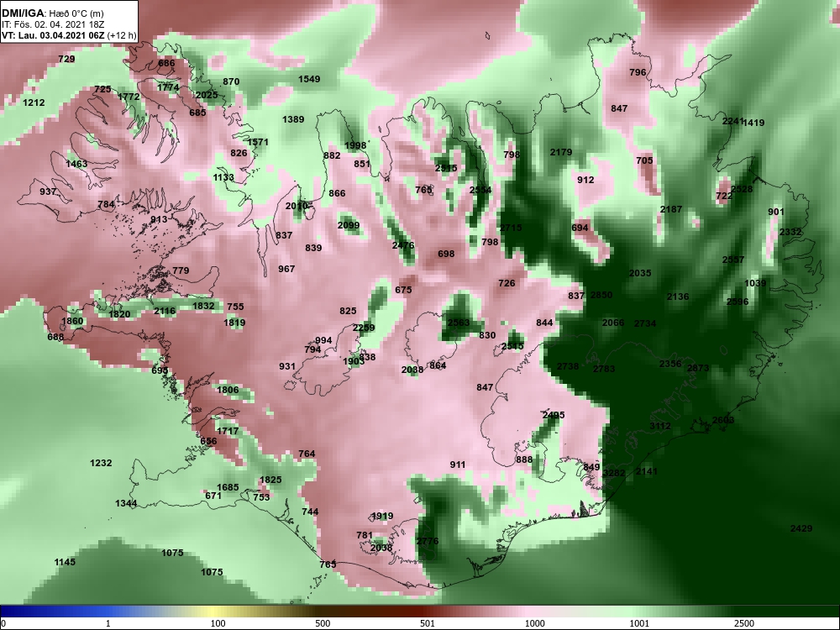
Task: Click the '2500' label on the color scale
Action: [744, 623]
